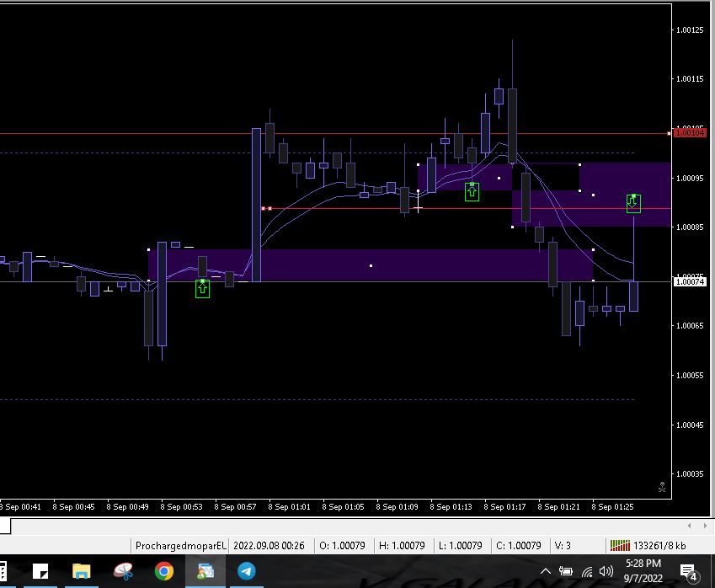
Task: Open the notification center with 4 alerts
Action: click(x=689, y=572)
